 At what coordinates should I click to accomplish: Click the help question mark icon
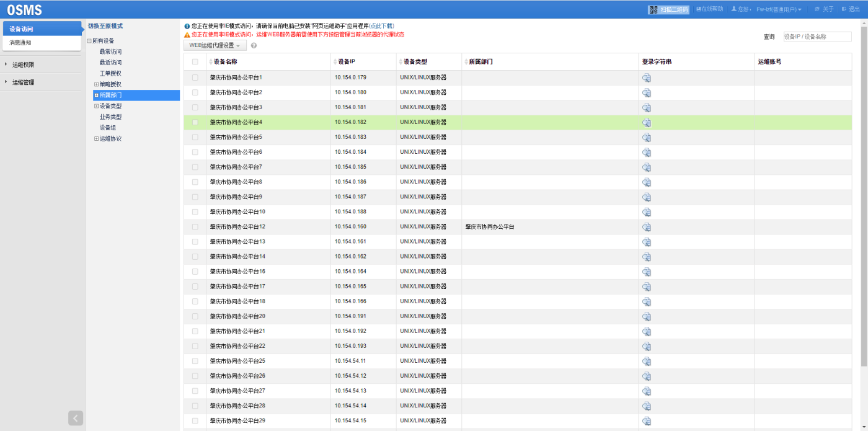pyautogui.click(x=254, y=45)
